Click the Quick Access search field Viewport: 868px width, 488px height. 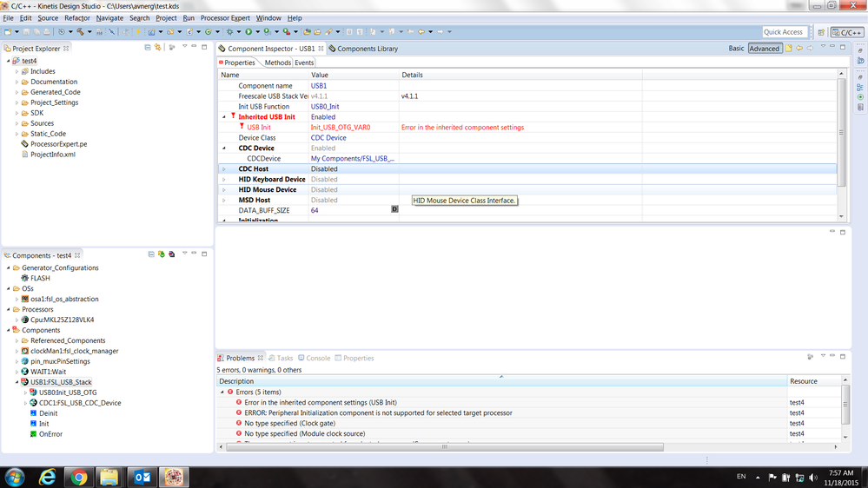785,32
